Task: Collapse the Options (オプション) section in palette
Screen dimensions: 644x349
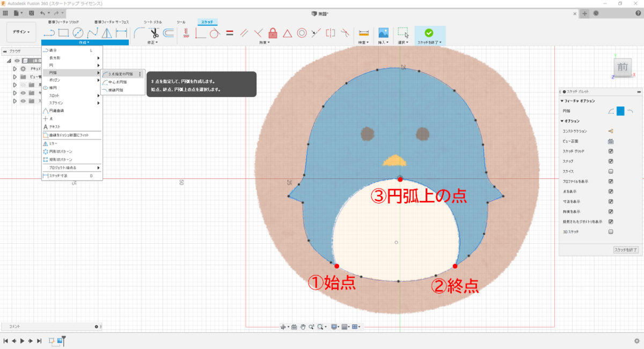Action: click(561, 121)
